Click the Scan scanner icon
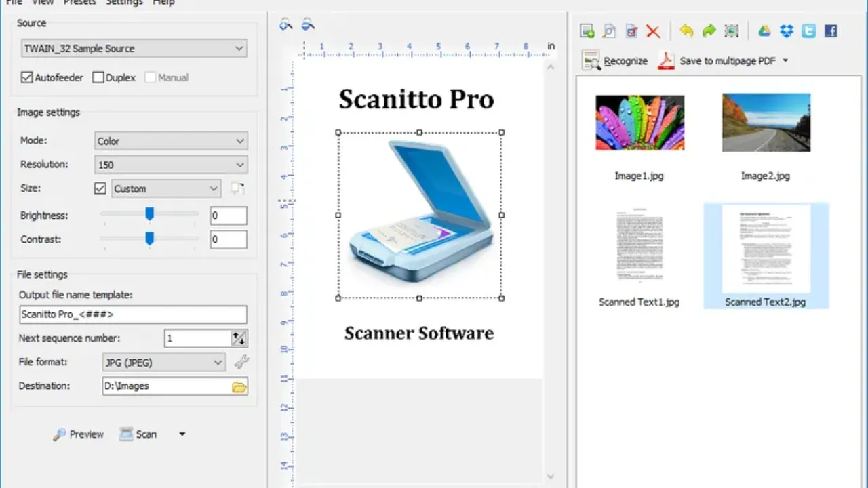This screenshot has width=868, height=488. (126, 434)
